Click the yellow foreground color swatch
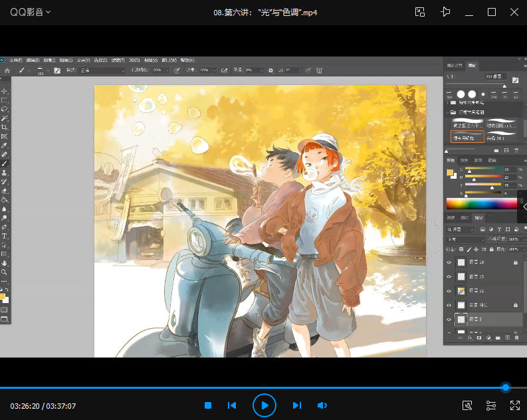The width and height of the screenshot is (527, 420). (x=450, y=173)
